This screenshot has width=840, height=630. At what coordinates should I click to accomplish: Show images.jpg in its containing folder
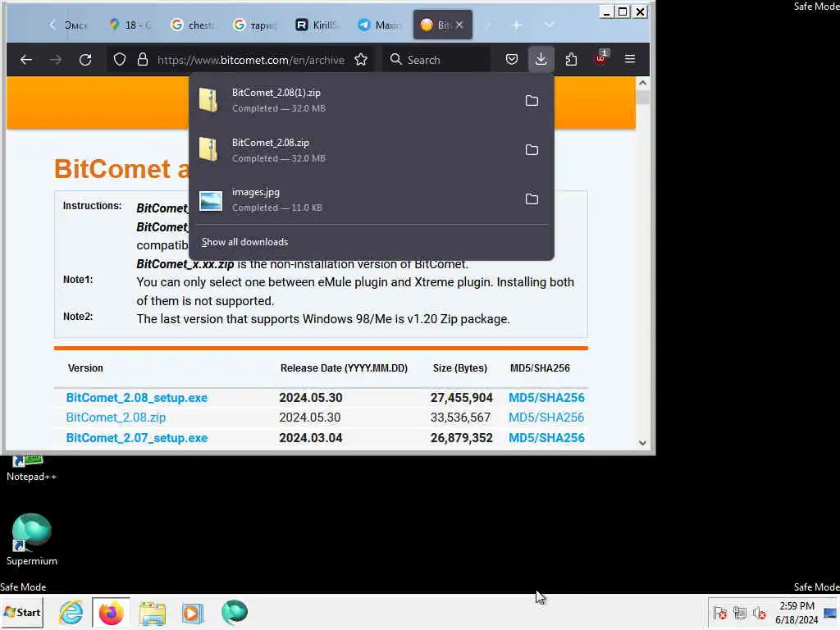pos(532,199)
